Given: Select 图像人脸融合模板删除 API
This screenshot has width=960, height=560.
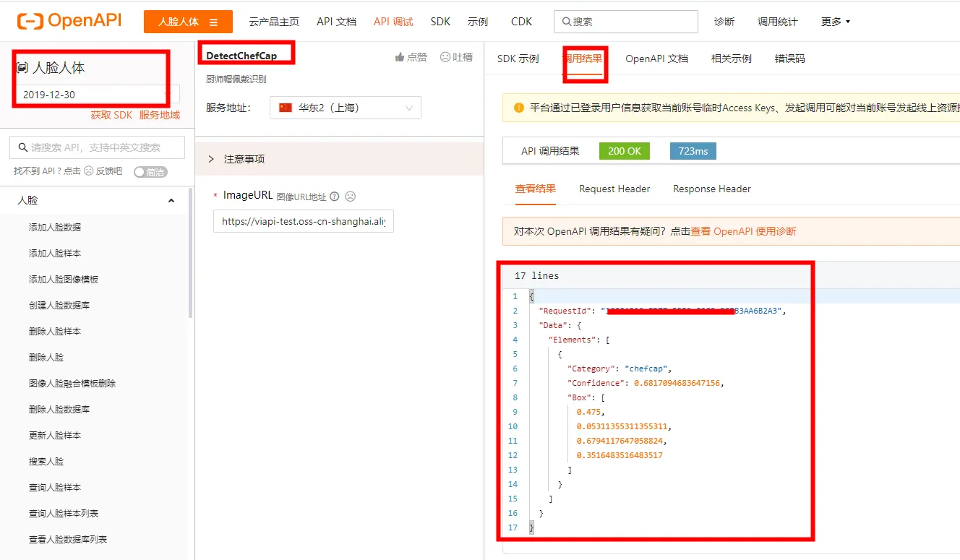Looking at the screenshot, I should (x=72, y=383).
